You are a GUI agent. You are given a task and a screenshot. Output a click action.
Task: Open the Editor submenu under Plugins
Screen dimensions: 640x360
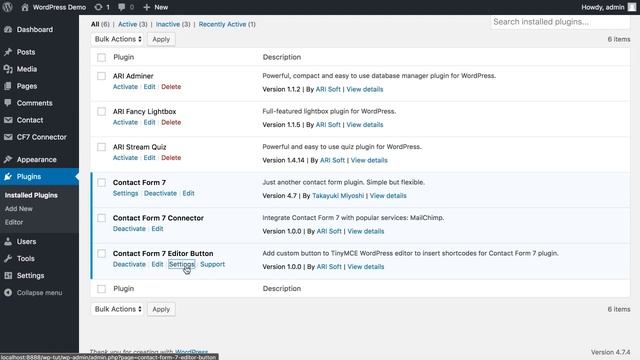click(14, 222)
